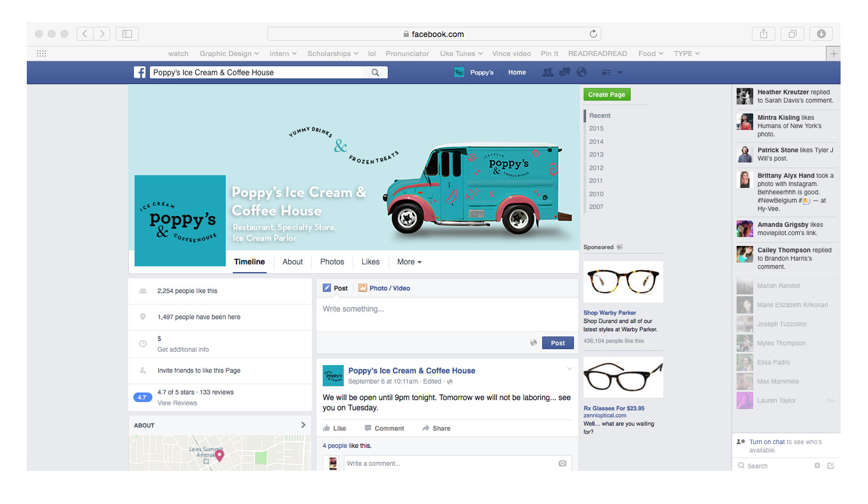Screen dimensions: 868x504
Task: Go forward with Safari's forward arrow
Action: (102, 34)
